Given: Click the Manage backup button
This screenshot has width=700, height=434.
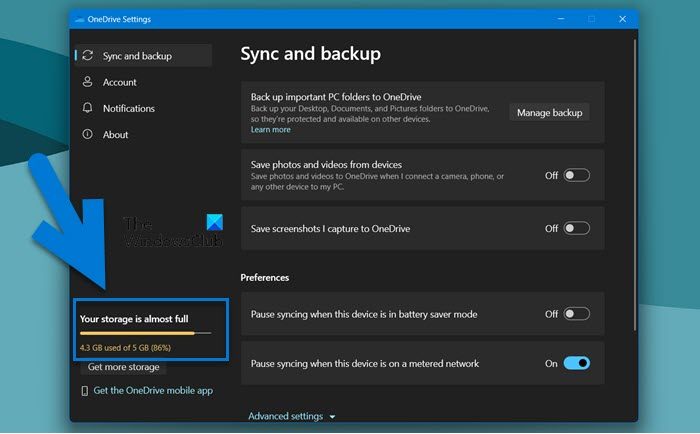Looking at the screenshot, I should tap(549, 112).
